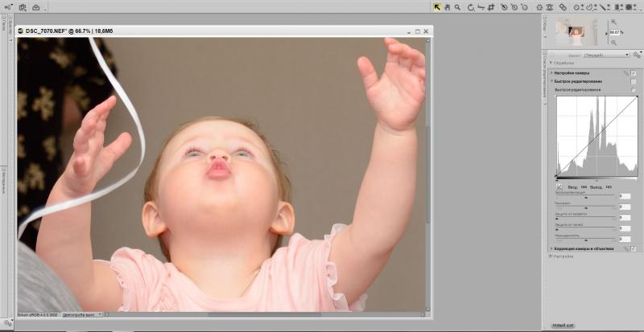
Task: Click zoom-in magnifier in Bird's Eye panel
Action: 613,23
